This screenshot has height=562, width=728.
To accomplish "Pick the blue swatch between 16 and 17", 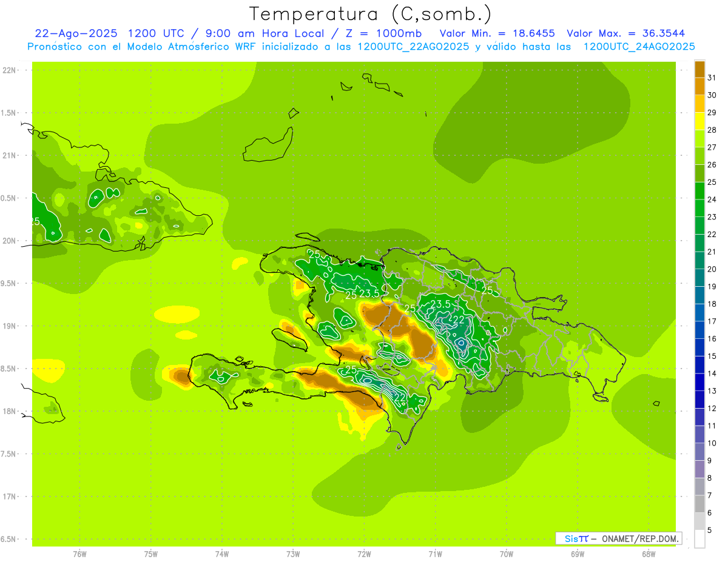I will [699, 330].
